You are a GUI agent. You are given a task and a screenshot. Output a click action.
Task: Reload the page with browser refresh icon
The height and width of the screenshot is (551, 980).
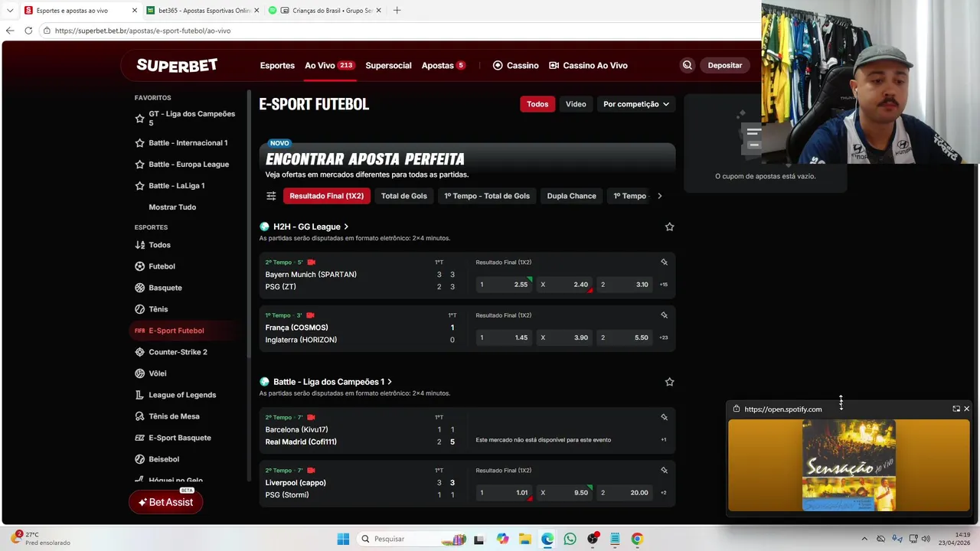tap(28, 31)
